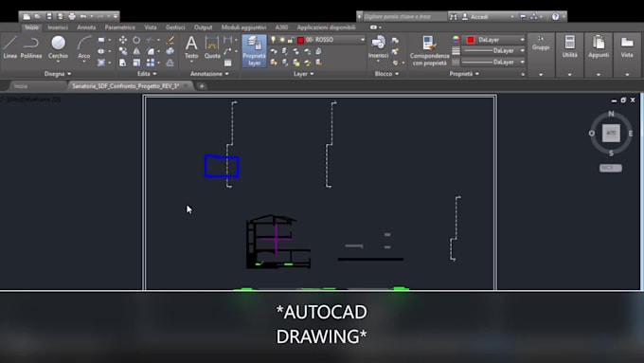This screenshot has height=363, width=644.
Task: Select the Quota dimension tool
Action: pyautogui.click(x=212, y=47)
